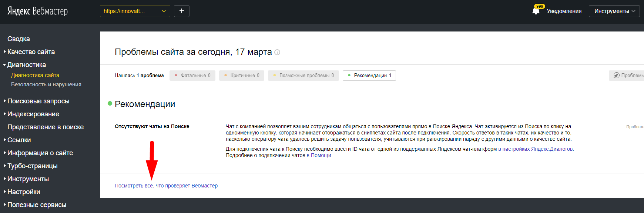
Task: Open the в Помощи link
Action: click(319, 155)
